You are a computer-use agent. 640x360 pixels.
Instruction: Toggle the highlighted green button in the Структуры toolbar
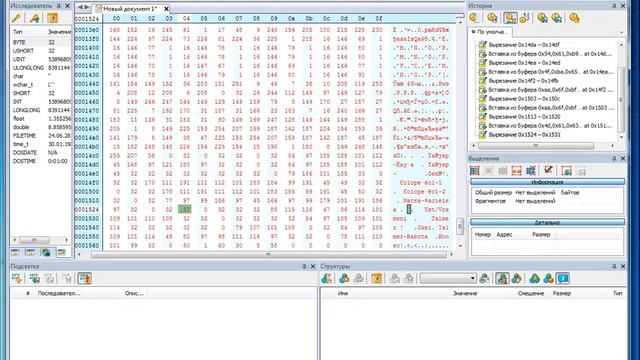502,278
